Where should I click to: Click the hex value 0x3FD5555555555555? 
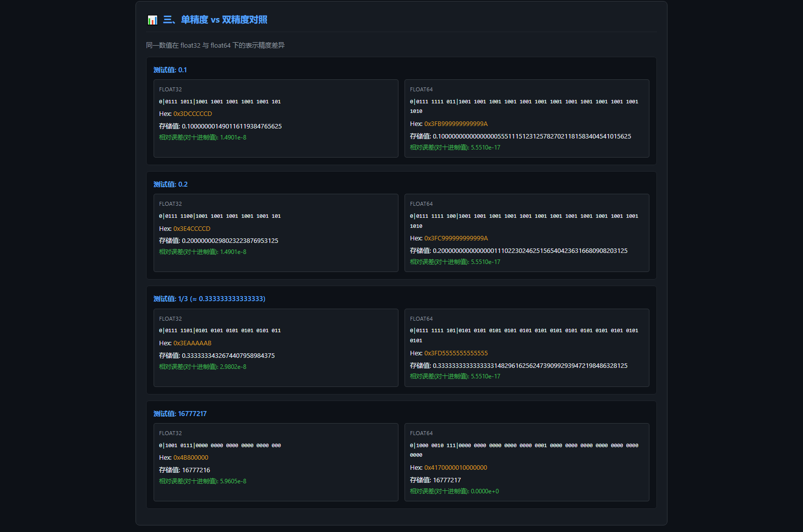tap(456, 353)
